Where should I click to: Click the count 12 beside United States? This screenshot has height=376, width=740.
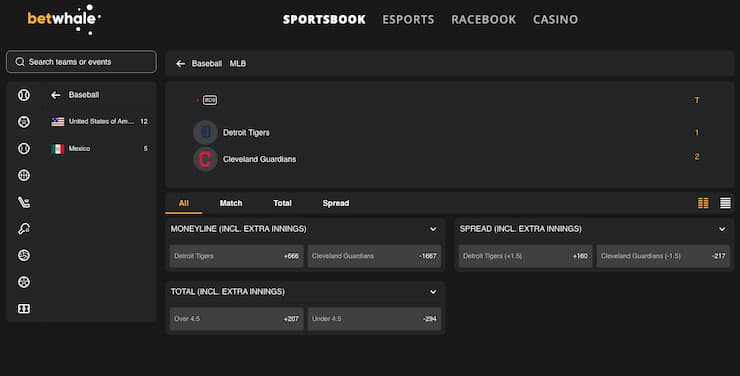pyautogui.click(x=144, y=121)
